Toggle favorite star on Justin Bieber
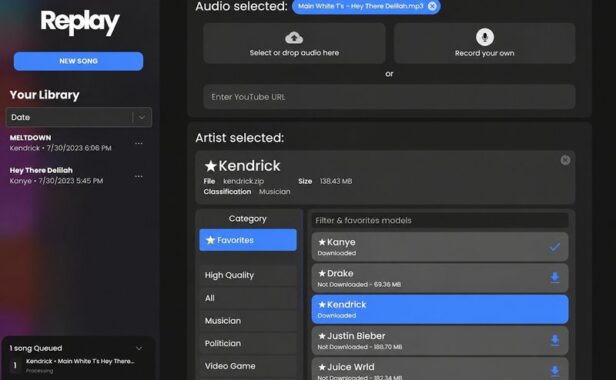Viewport: 616px width, 380px height. point(322,336)
